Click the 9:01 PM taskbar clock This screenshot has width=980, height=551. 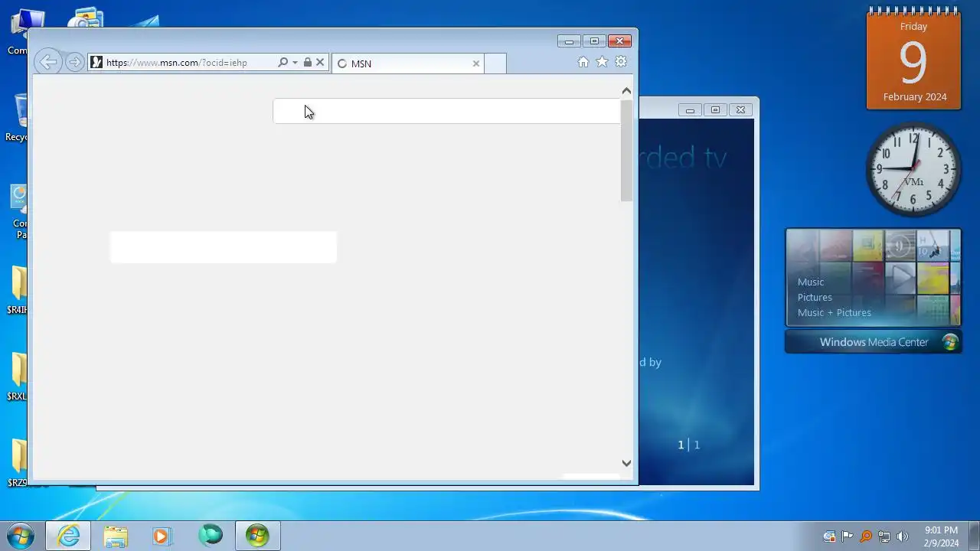click(941, 536)
